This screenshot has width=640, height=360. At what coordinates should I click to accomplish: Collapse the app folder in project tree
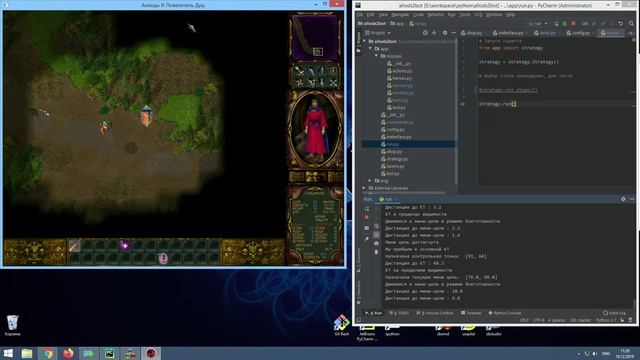coord(370,49)
